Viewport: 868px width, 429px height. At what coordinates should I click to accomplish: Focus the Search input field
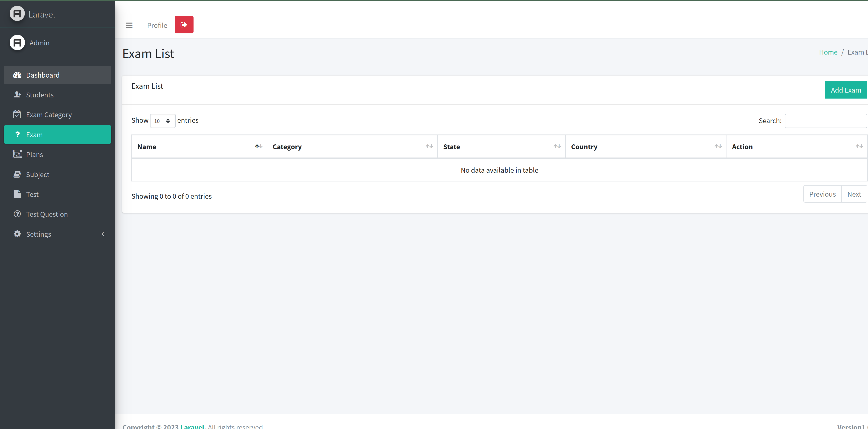point(826,121)
